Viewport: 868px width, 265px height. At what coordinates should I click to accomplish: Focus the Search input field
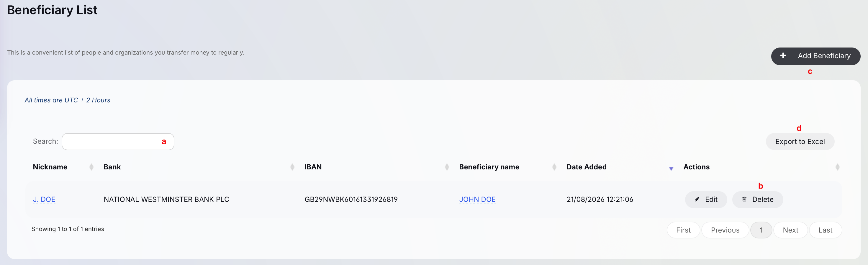[118, 142]
